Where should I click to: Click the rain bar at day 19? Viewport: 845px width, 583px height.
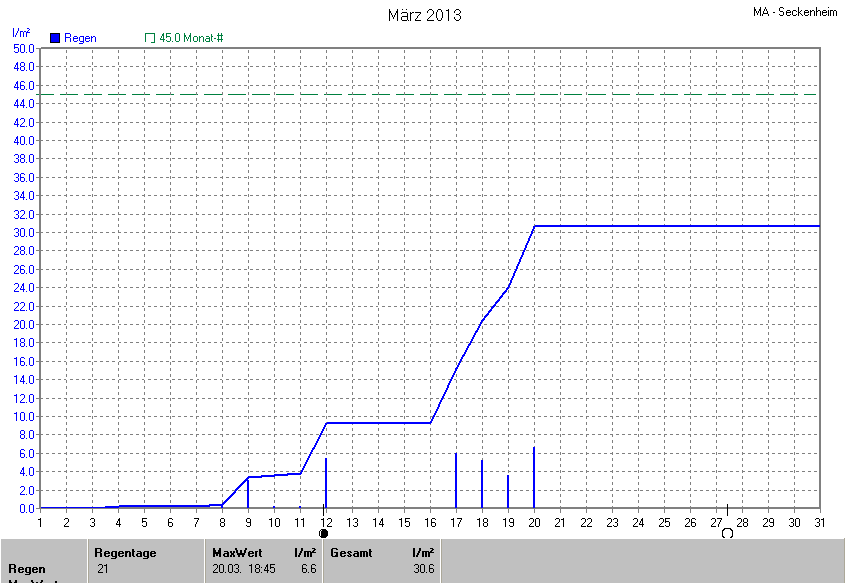point(508,492)
